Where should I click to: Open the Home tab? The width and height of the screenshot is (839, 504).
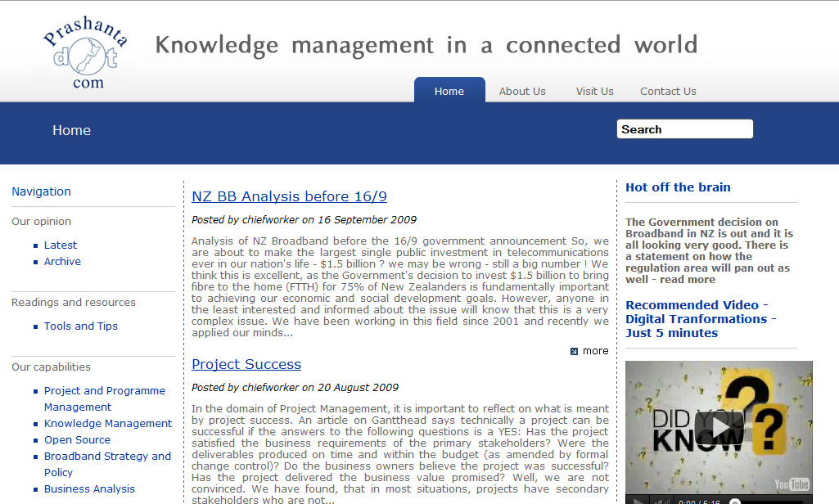[449, 91]
